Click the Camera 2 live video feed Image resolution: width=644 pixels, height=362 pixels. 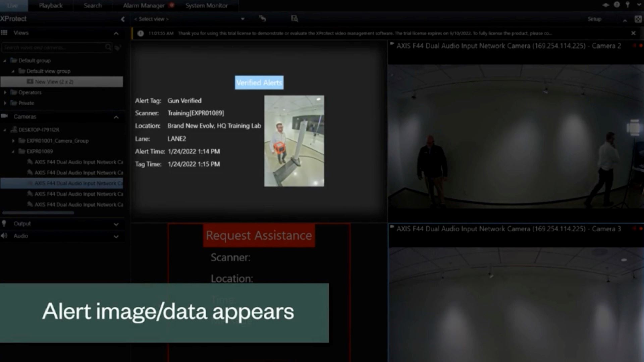point(516,137)
